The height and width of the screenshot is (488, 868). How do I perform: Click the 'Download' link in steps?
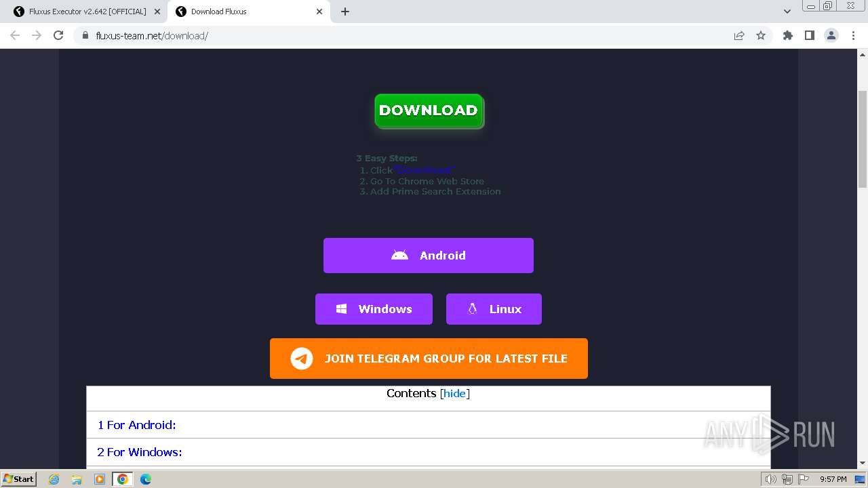pos(424,170)
